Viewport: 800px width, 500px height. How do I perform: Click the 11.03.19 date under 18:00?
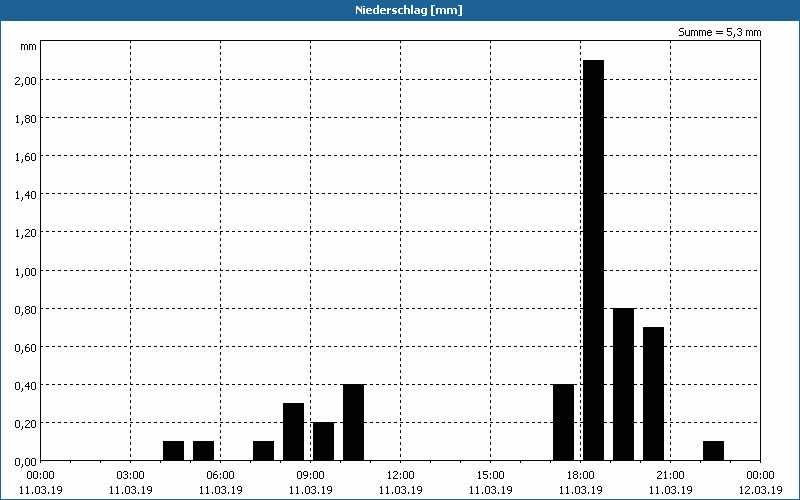click(x=581, y=490)
